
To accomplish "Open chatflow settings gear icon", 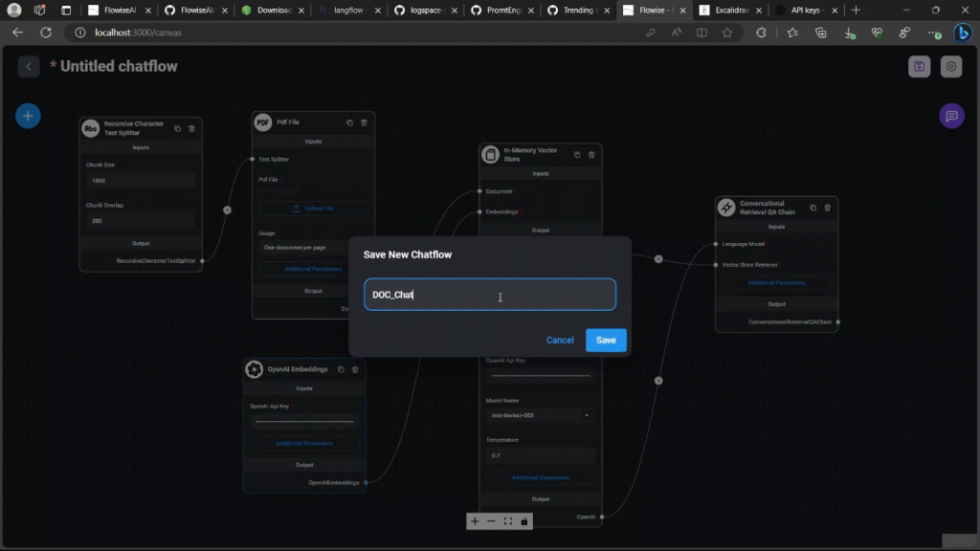I will click(950, 66).
